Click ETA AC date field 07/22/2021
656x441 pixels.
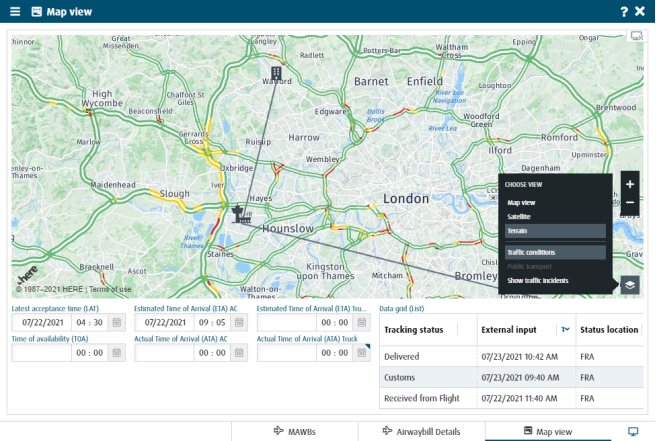click(x=164, y=323)
